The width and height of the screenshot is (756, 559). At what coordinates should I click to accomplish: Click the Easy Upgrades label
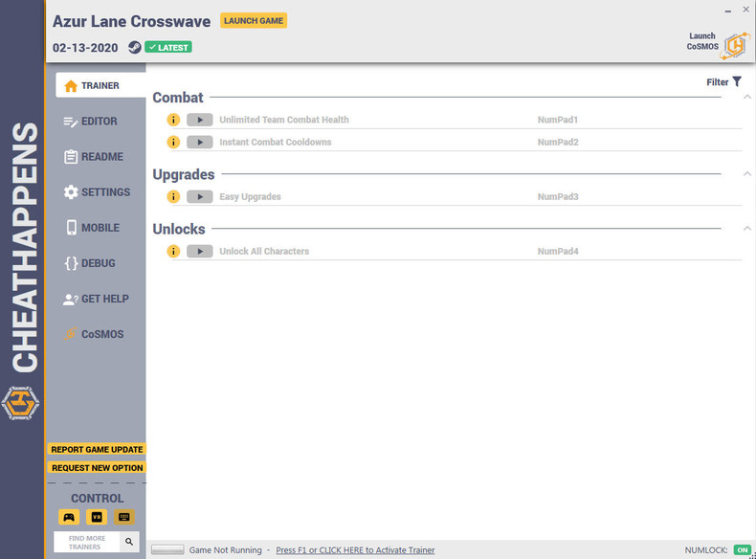(250, 196)
